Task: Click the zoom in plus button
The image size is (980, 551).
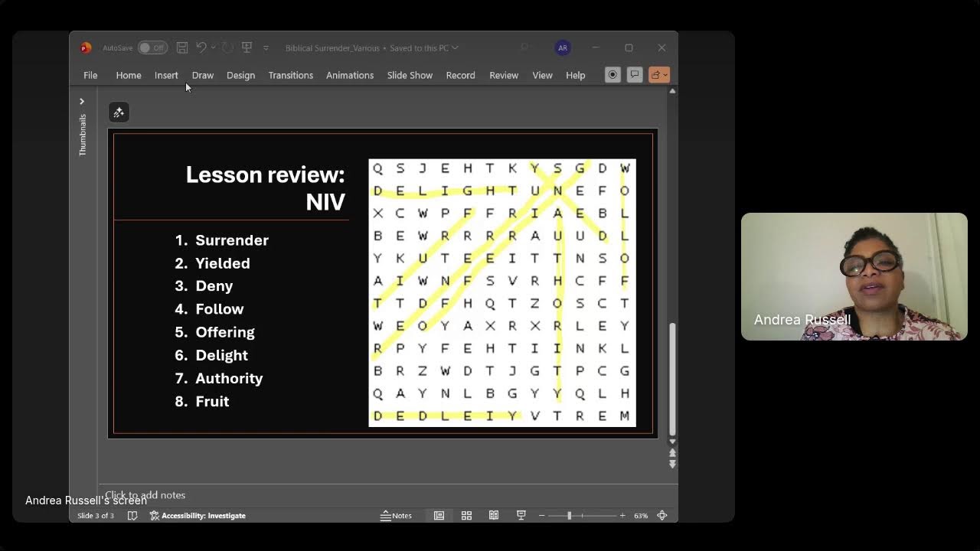Action: 622,516
